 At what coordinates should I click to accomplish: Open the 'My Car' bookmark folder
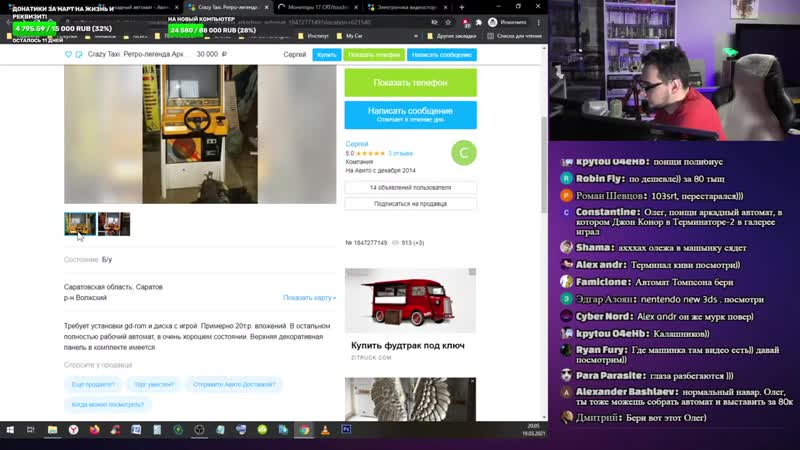click(x=350, y=36)
